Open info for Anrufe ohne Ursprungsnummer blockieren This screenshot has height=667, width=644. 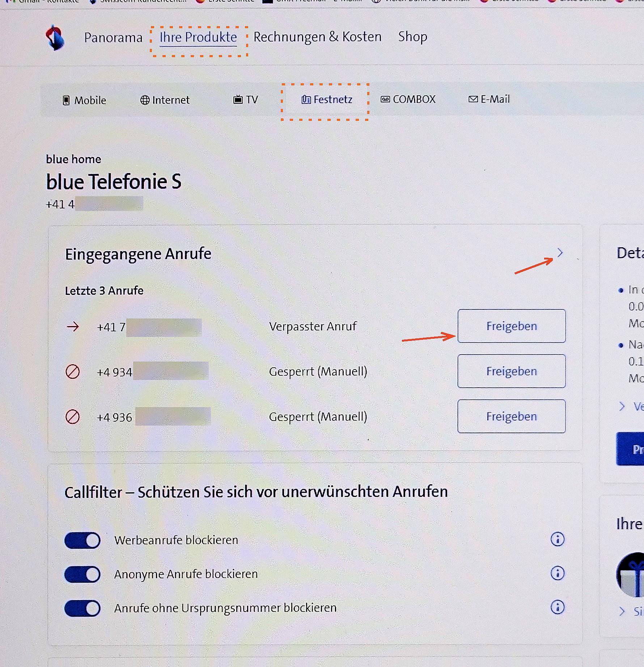tap(557, 607)
